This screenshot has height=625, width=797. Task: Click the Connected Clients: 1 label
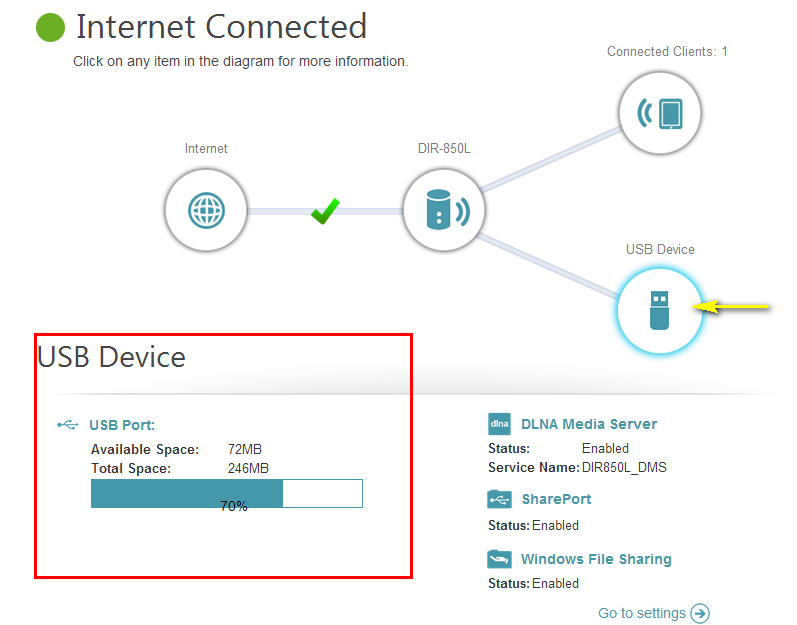(x=667, y=51)
